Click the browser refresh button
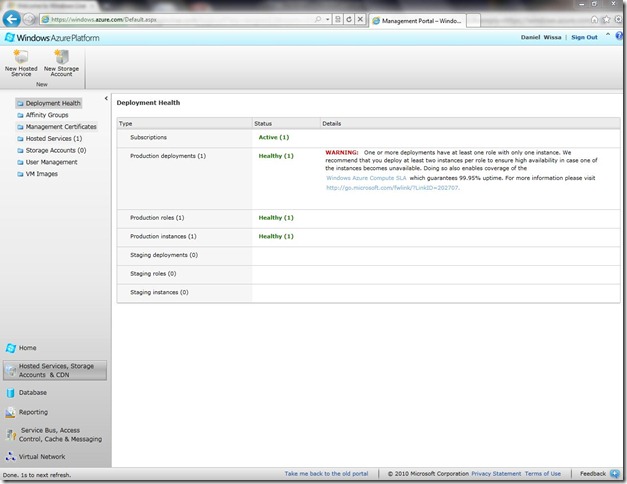This screenshot has height=484, width=627. point(347,19)
